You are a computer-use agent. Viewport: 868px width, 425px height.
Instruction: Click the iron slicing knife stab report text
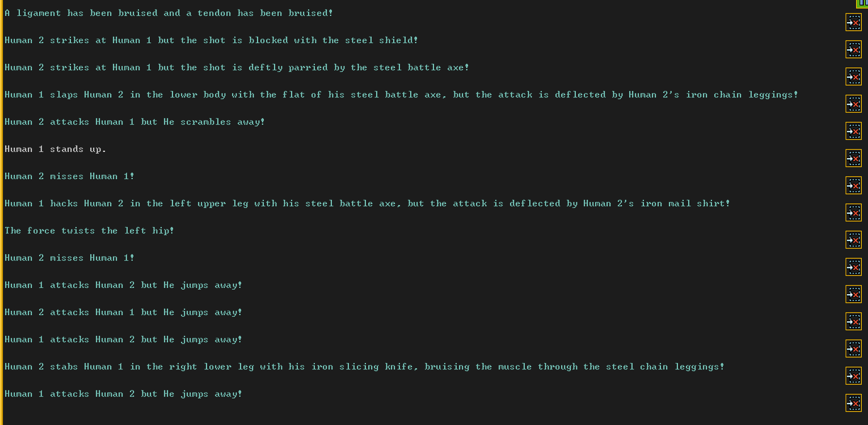tap(364, 367)
